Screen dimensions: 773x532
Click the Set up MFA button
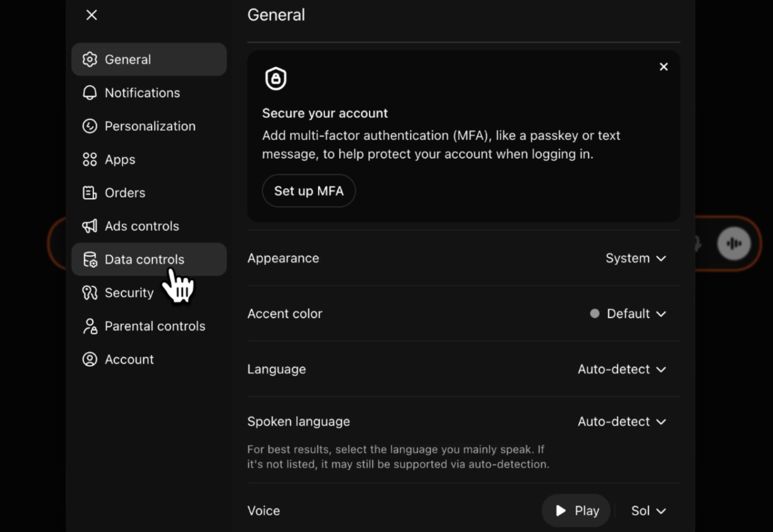pyautogui.click(x=309, y=191)
